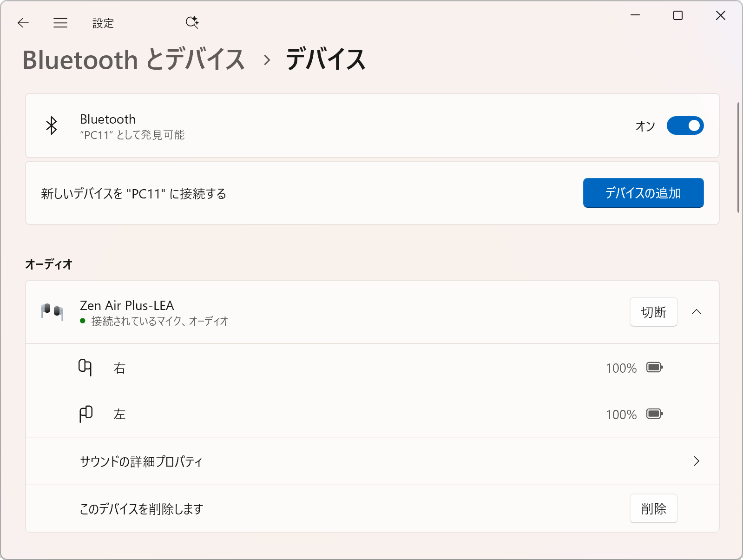Click the Zen Air Plus-LEA earbuds icon

point(52,311)
